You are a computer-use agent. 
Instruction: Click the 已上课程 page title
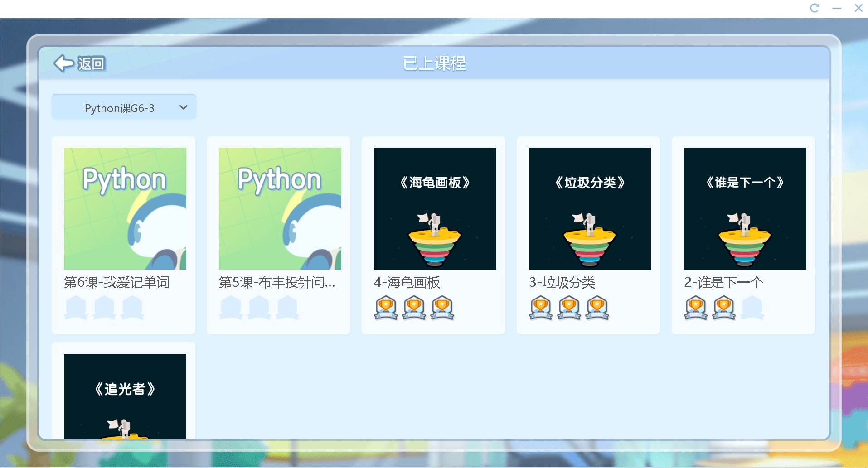pyautogui.click(x=434, y=63)
